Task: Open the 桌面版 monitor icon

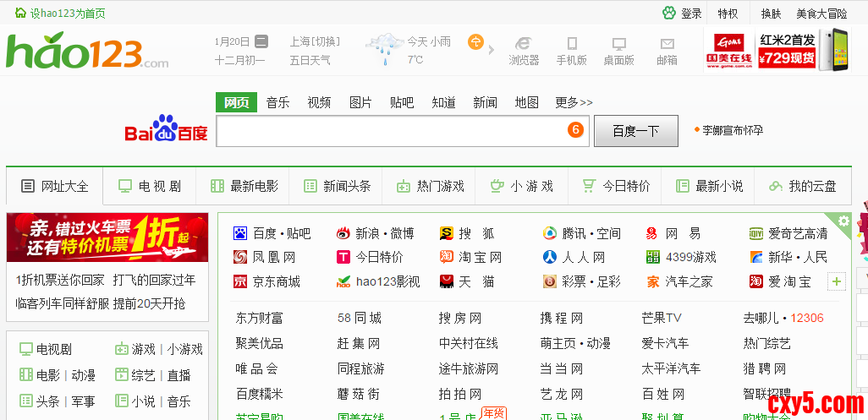Action: click(619, 44)
